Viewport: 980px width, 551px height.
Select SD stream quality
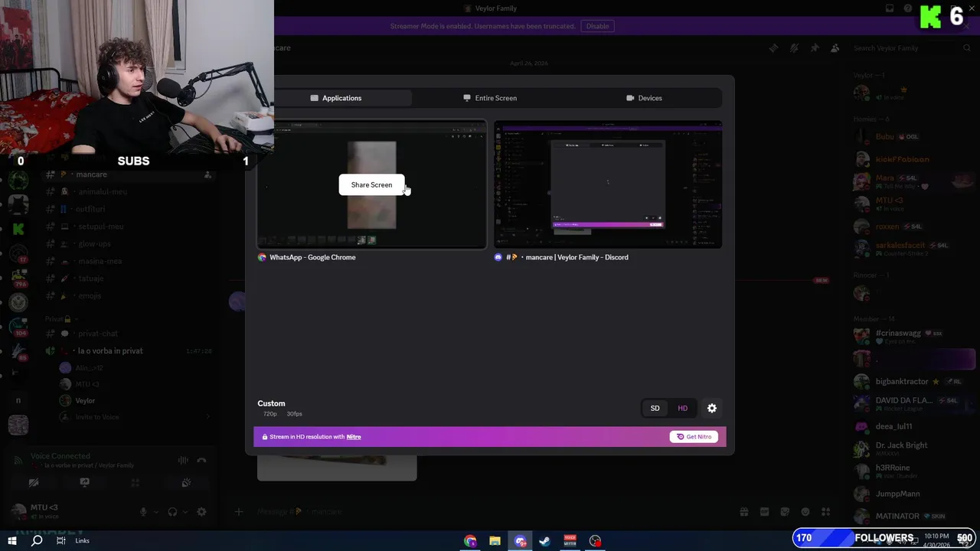pos(655,408)
